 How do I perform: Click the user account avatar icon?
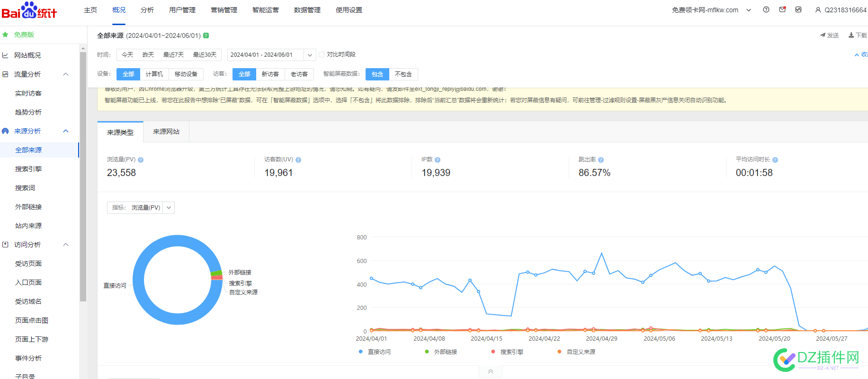pos(818,10)
